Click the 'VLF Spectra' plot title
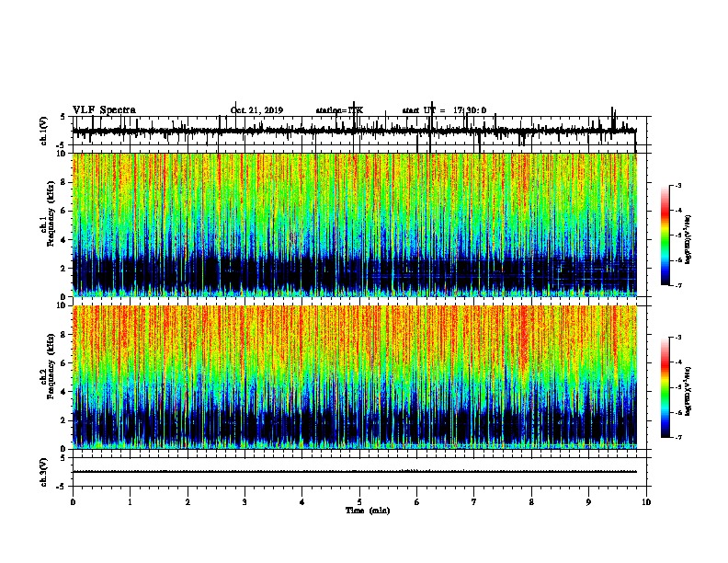 pos(104,110)
